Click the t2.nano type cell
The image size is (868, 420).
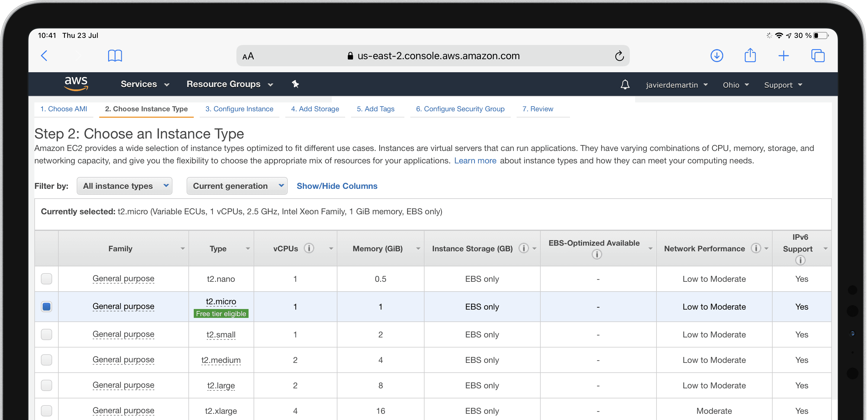[x=221, y=279]
